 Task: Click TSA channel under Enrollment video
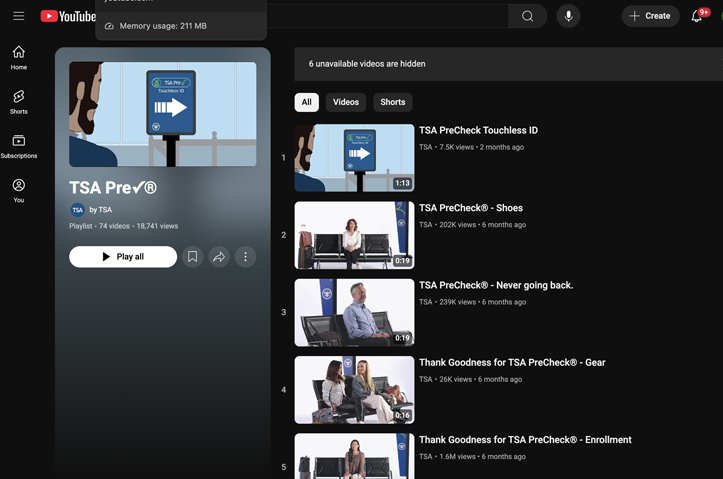(426, 456)
